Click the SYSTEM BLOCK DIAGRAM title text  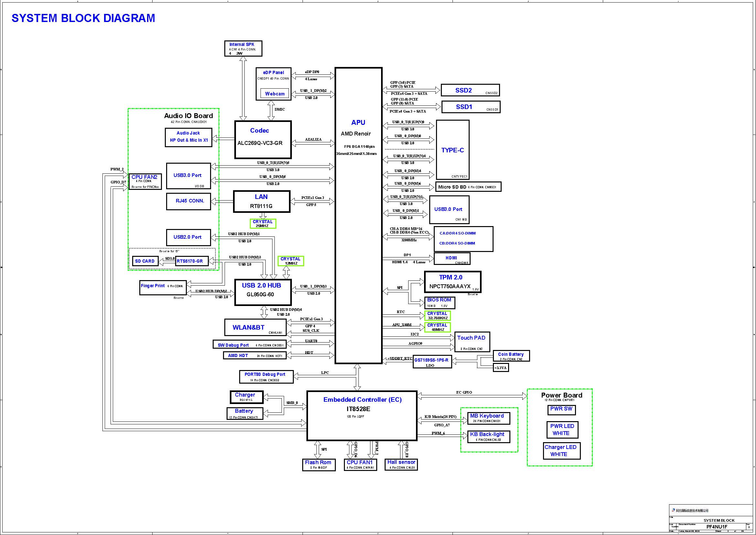coord(83,18)
